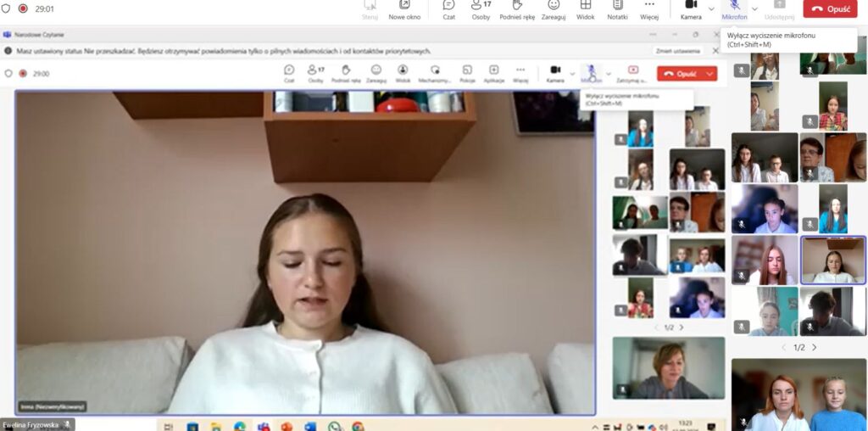Open Notatki in the top meeting toolbar

[617, 8]
